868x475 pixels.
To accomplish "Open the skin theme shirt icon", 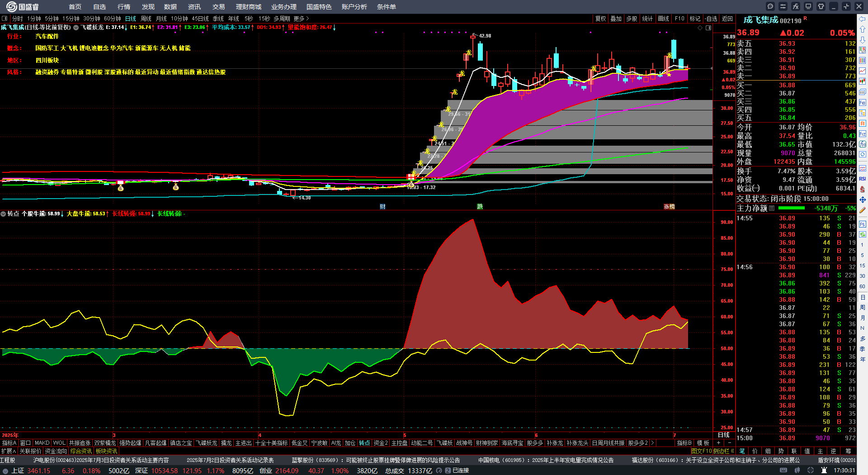I will tap(821, 6).
